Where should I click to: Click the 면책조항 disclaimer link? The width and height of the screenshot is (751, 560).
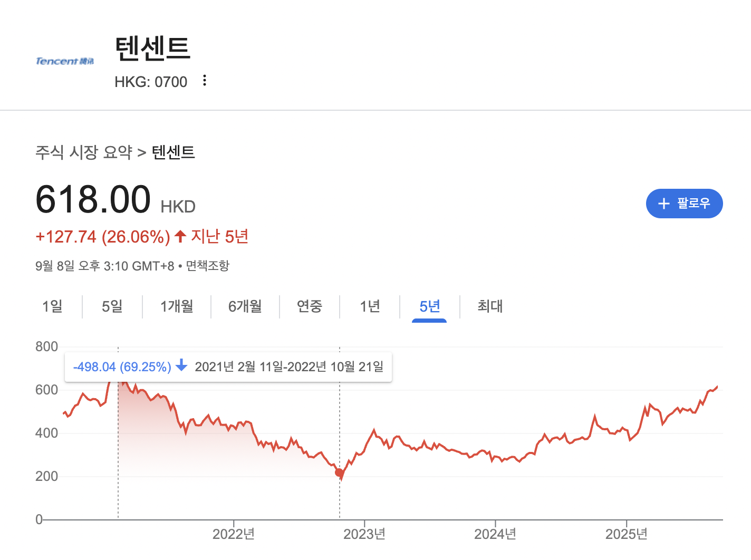point(208,266)
